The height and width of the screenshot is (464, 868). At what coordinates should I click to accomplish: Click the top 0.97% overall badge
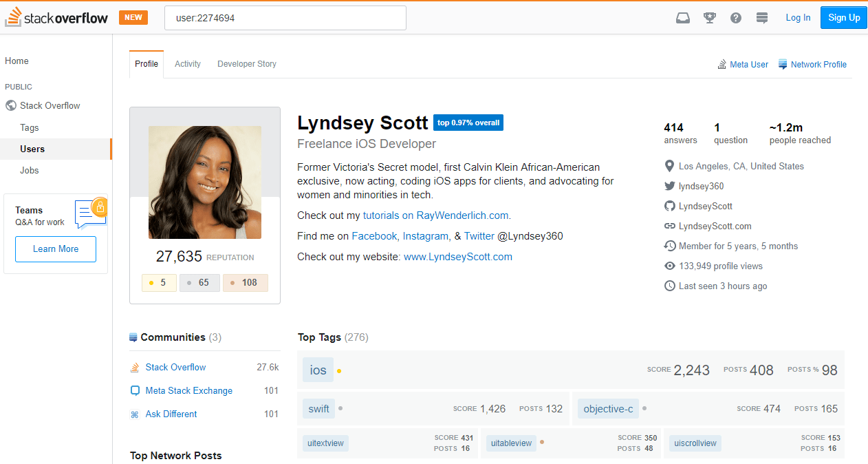(468, 123)
